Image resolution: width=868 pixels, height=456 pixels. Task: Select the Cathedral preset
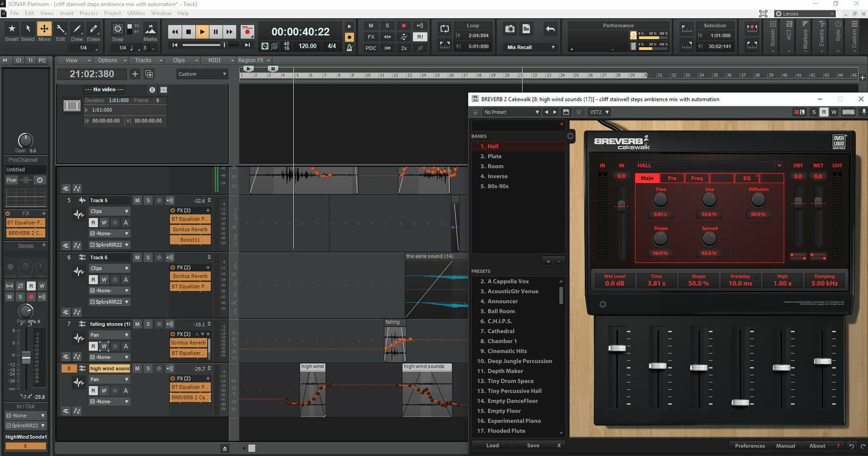point(501,331)
